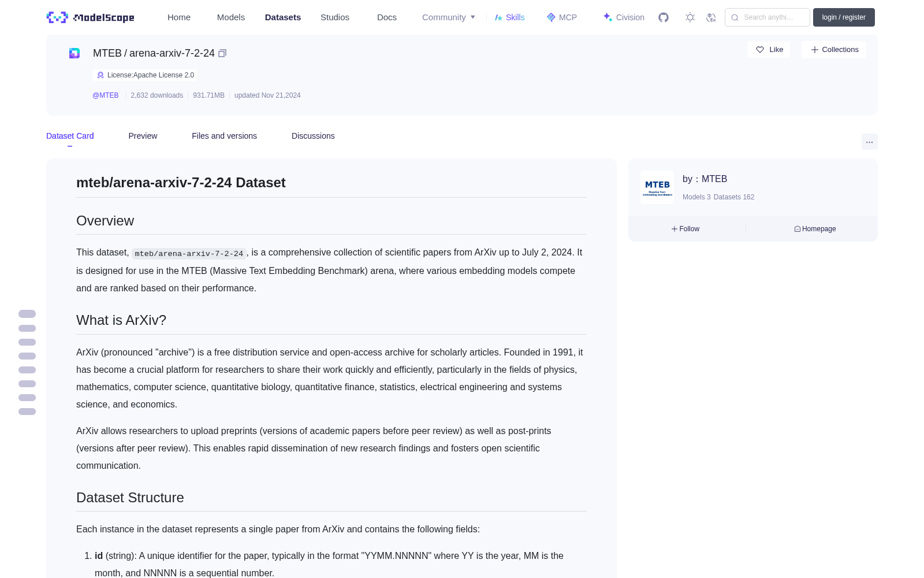
Task: Click 'Models 3' count in sidebar
Action: tap(696, 197)
